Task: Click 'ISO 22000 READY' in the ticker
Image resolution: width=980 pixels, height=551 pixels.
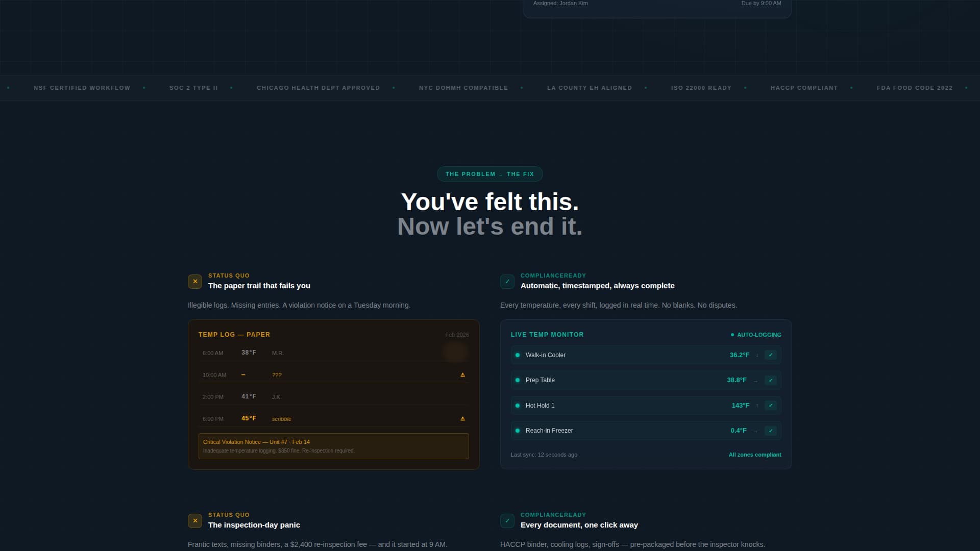Action: tap(701, 88)
